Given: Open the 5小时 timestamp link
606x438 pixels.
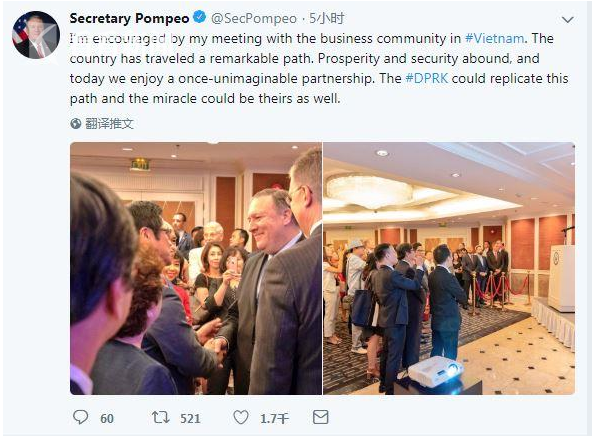Looking at the screenshot, I should [x=326, y=18].
